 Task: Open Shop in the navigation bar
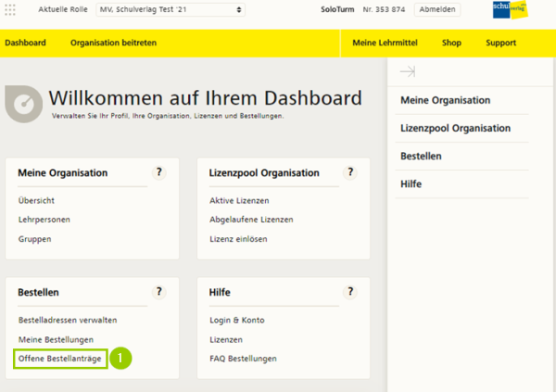452,43
